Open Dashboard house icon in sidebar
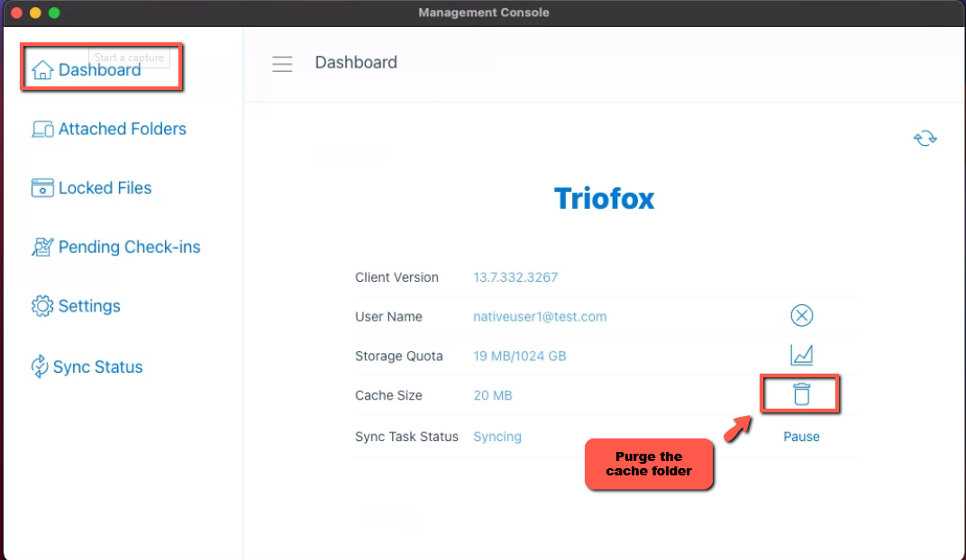Image resolution: width=966 pixels, height=560 pixels. coord(42,70)
